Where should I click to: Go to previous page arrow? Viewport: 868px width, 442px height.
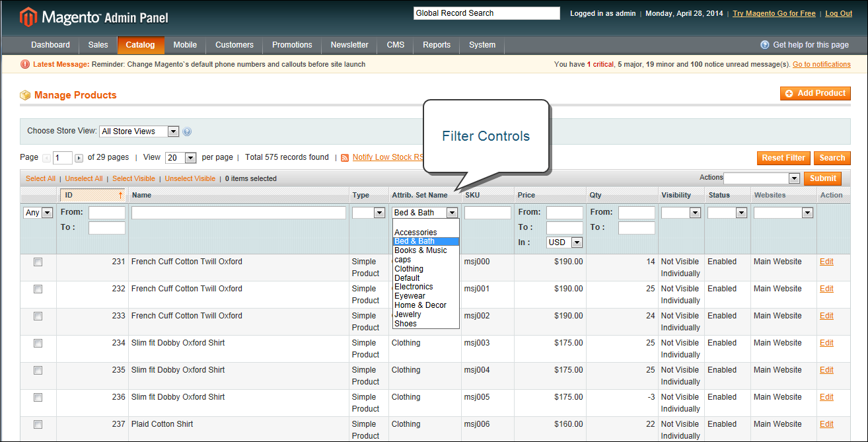point(46,158)
